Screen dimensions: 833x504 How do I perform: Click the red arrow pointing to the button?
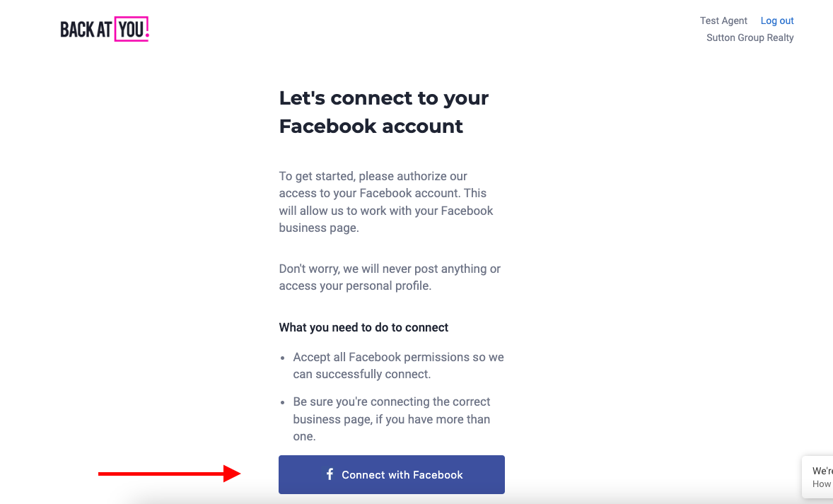[x=170, y=473]
